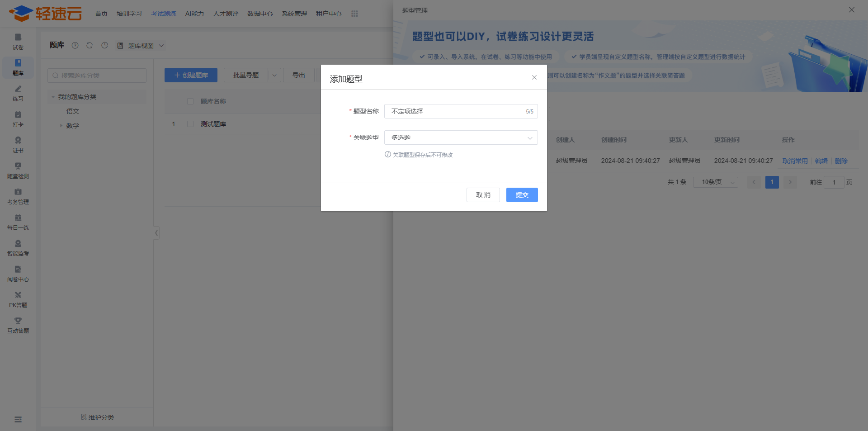The width and height of the screenshot is (868, 431).
Task: Expand the 数学 category tree node
Action: point(61,126)
